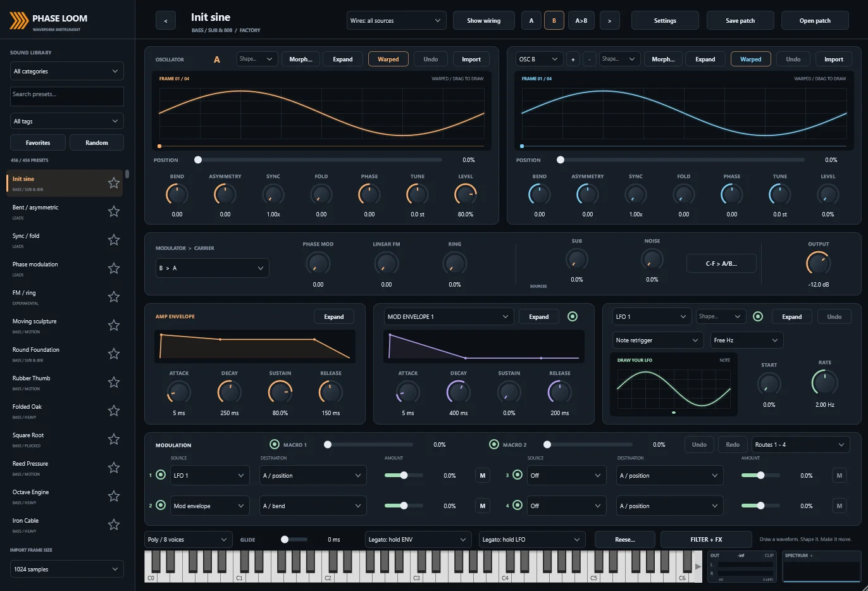Image resolution: width=868 pixels, height=591 pixels.
Task: Disable the Macro 2 toggle
Action: [x=494, y=444]
